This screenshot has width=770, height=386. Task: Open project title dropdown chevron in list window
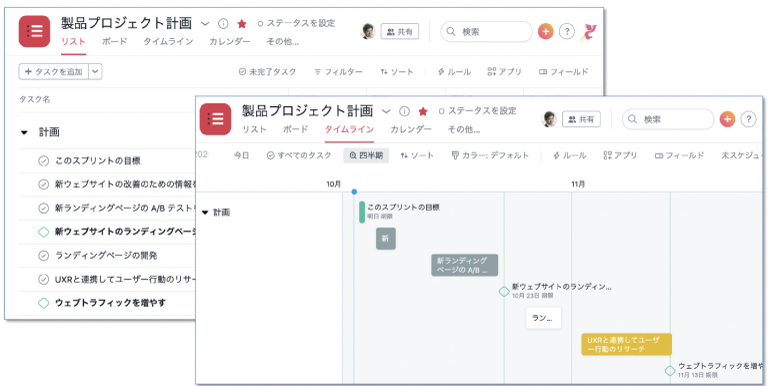click(205, 24)
